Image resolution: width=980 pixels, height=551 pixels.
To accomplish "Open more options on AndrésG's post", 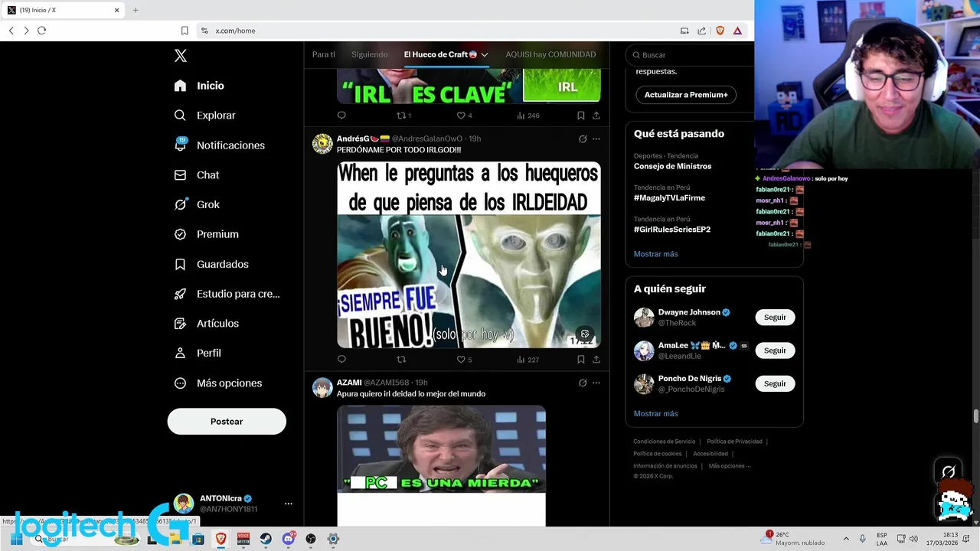I will pyautogui.click(x=596, y=139).
